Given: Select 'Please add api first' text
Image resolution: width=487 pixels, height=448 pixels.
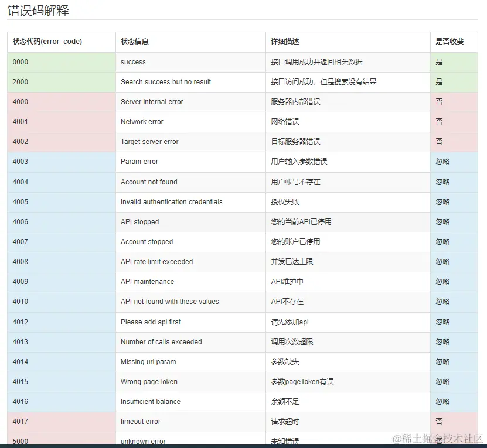Looking at the screenshot, I should pos(151,322).
